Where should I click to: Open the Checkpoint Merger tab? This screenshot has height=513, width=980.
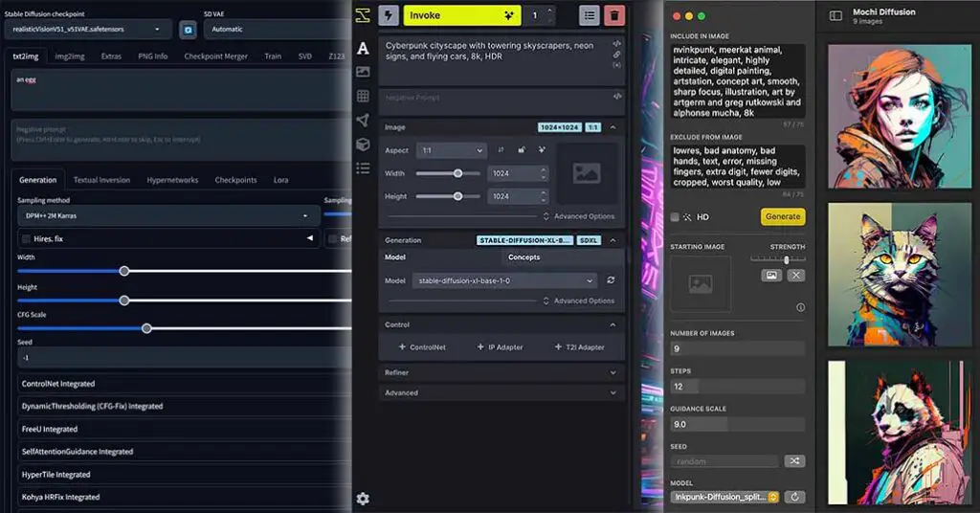pyautogui.click(x=215, y=56)
